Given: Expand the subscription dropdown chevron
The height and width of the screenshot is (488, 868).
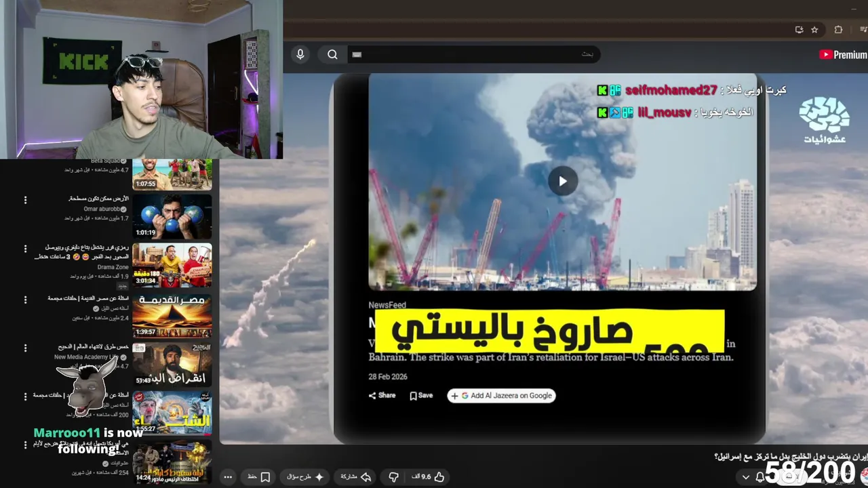Looking at the screenshot, I should pos(746,478).
